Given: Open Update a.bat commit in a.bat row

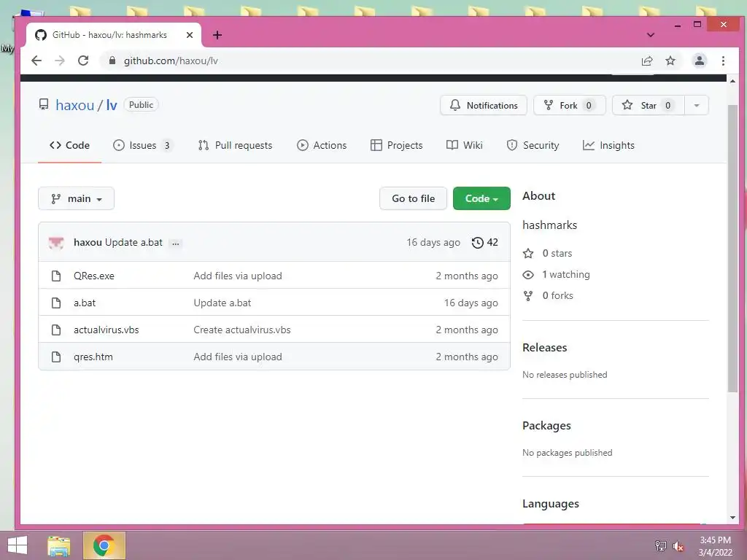Looking at the screenshot, I should 222,303.
